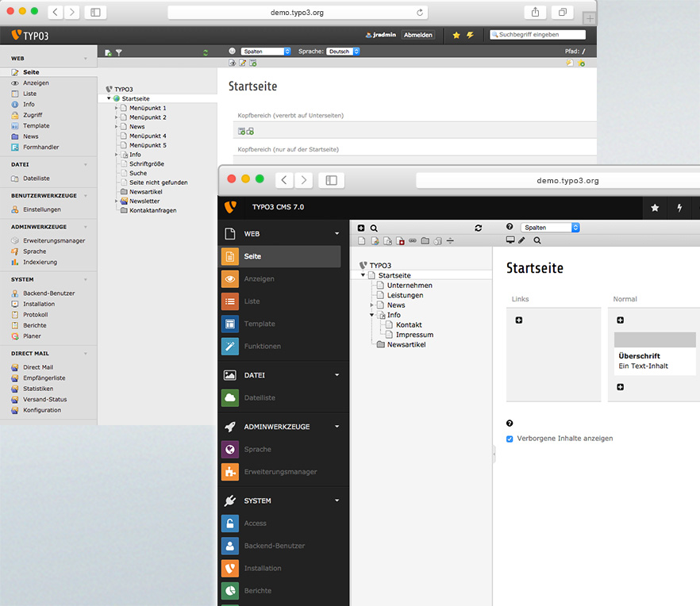Click the star bookmark icon in front window
Image resolution: width=700 pixels, height=606 pixels.
pyautogui.click(x=655, y=208)
